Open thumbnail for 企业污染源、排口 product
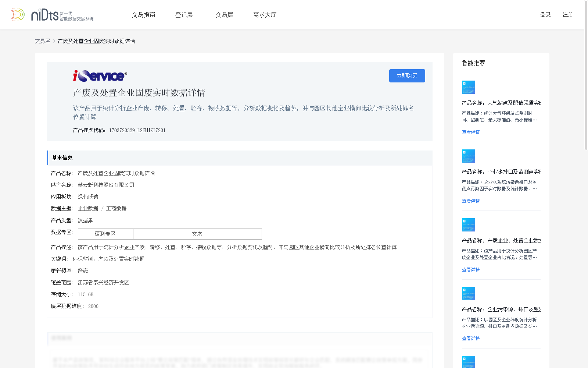Viewport: 588px width, 368px height. [x=469, y=294]
